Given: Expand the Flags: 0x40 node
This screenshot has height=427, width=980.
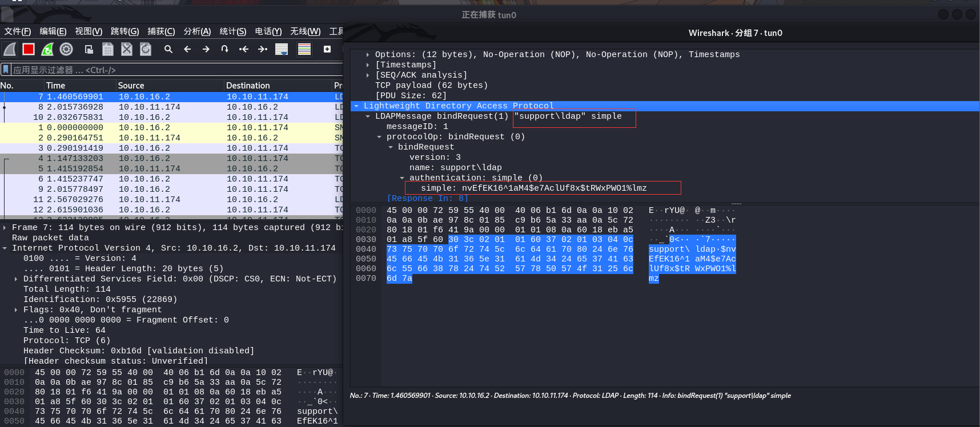Looking at the screenshot, I should pos(16,310).
